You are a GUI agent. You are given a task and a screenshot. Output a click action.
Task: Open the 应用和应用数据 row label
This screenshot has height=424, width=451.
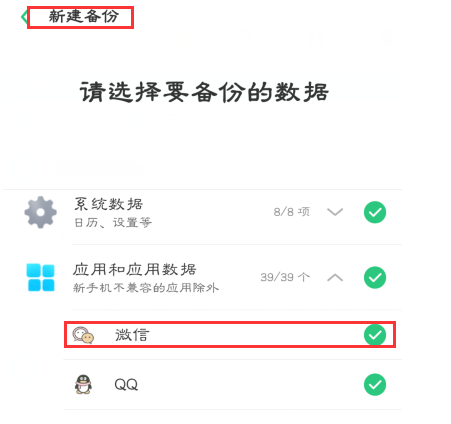tap(135, 269)
